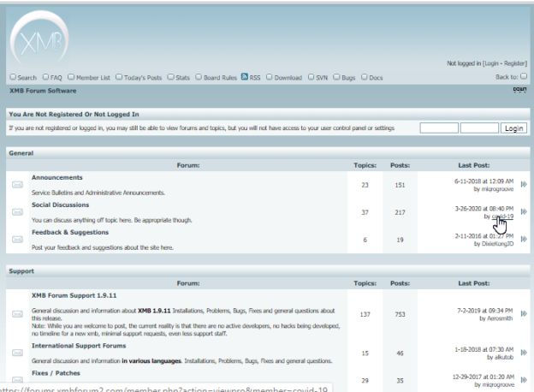Open International Support Forums
The width and height of the screenshot is (534, 392).
(x=79, y=346)
